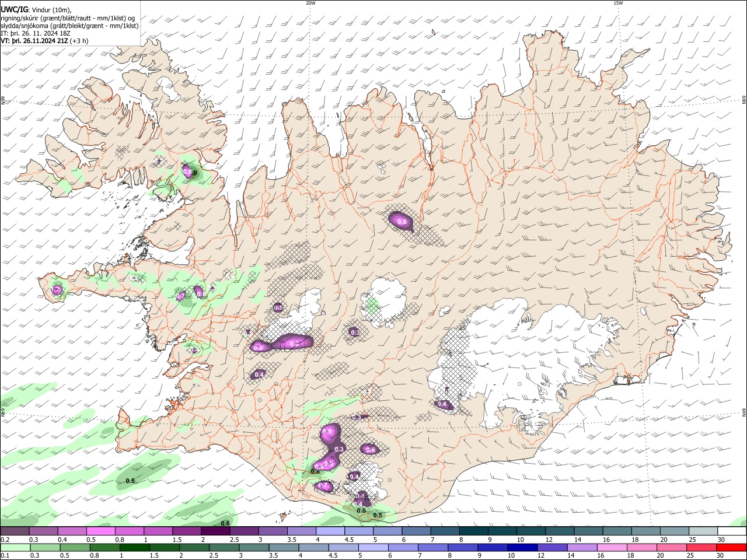Image resolution: width=747 pixels, height=560 pixels.
Task: Pick the pink swatch above 18, bottom bar
Action: pyautogui.click(x=642, y=548)
